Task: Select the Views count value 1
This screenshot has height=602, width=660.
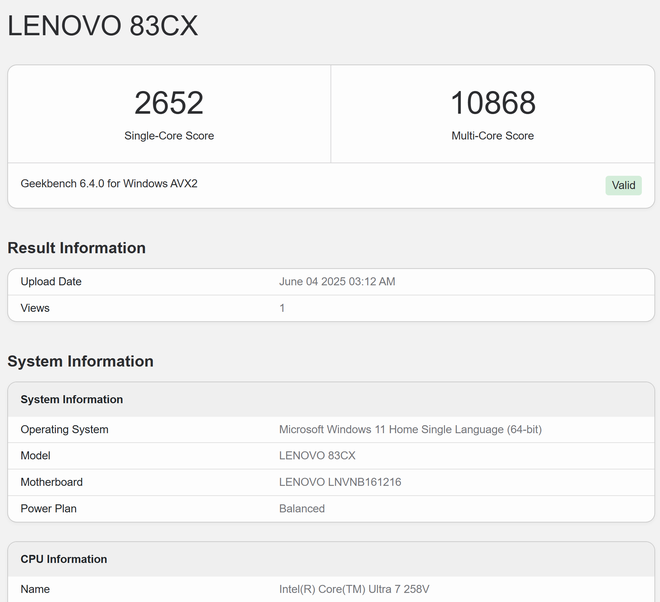Action: [282, 308]
